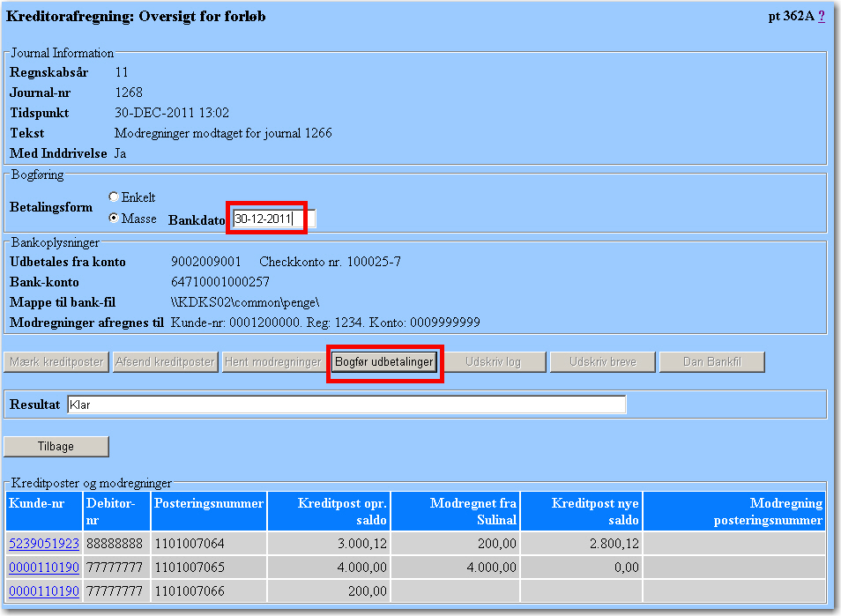Click debitor number 88888888 cell
The height and width of the screenshot is (616, 841).
click(x=116, y=544)
